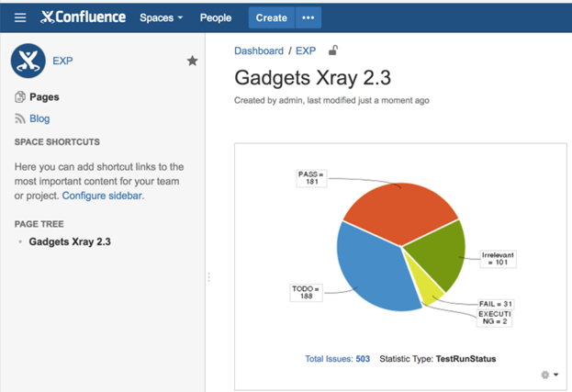
Task: Click the EXP space logo avatar
Action: (x=28, y=61)
